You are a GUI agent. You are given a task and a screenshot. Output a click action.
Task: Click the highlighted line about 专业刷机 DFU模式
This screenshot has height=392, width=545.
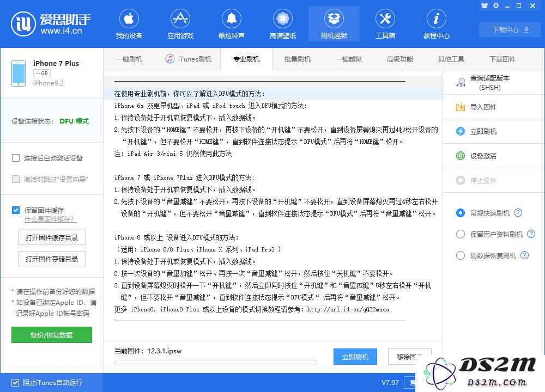pos(273,94)
